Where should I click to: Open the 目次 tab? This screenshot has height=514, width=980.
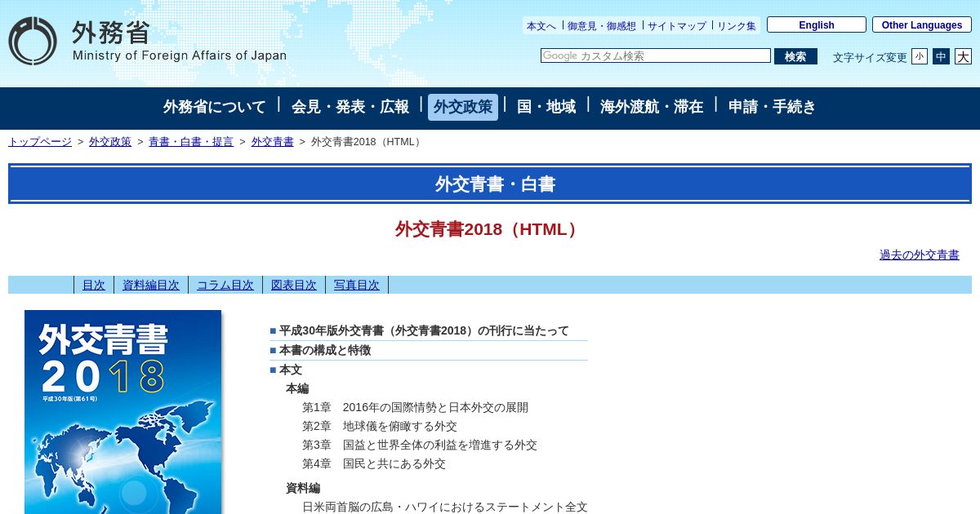pos(94,285)
